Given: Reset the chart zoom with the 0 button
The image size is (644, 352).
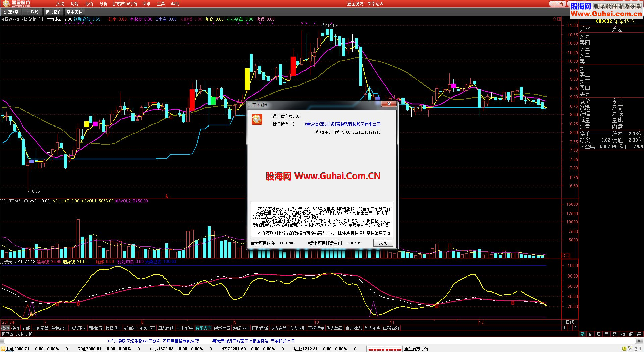Looking at the screenshot, I should [x=575, y=328].
